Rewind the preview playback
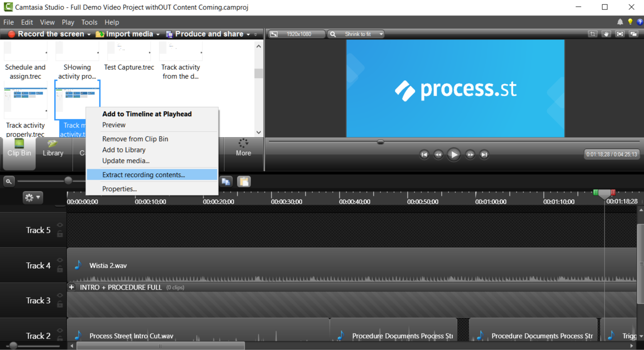The width and height of the screenshot is (644, 350). pyautogui.click(x=438, y=155)
